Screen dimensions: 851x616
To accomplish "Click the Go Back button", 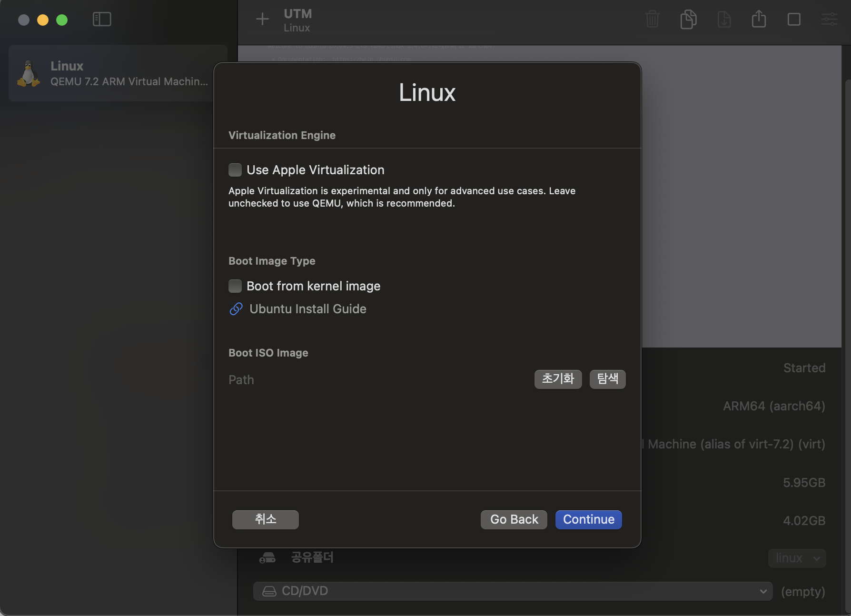I will (x=514, y=519).
